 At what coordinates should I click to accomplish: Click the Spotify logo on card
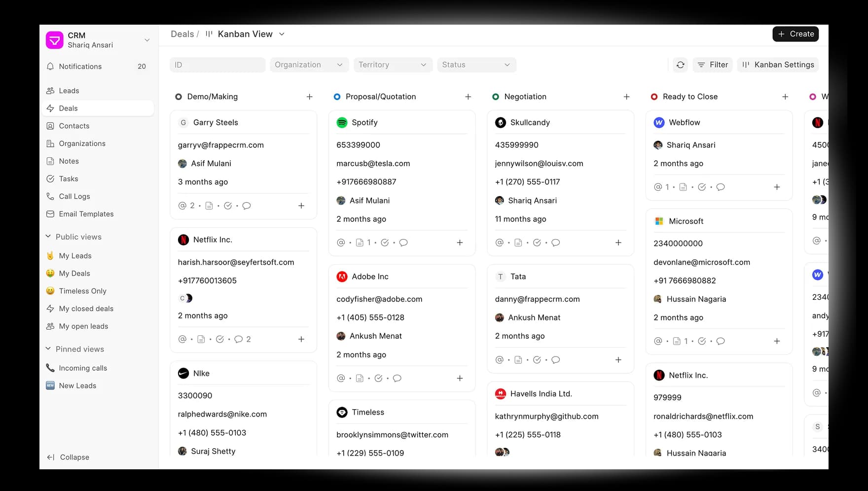[342, 122]
